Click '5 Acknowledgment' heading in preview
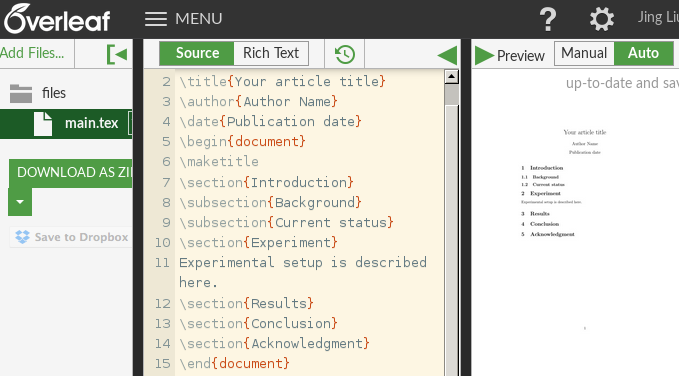Viewport: 679px width, 376px height. (x=548, y=234)
